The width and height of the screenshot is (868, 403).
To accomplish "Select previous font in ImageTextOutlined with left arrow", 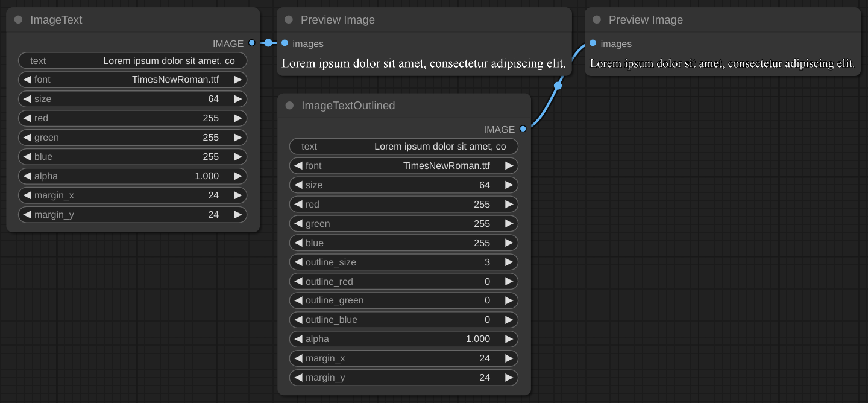I will (298, 166).
